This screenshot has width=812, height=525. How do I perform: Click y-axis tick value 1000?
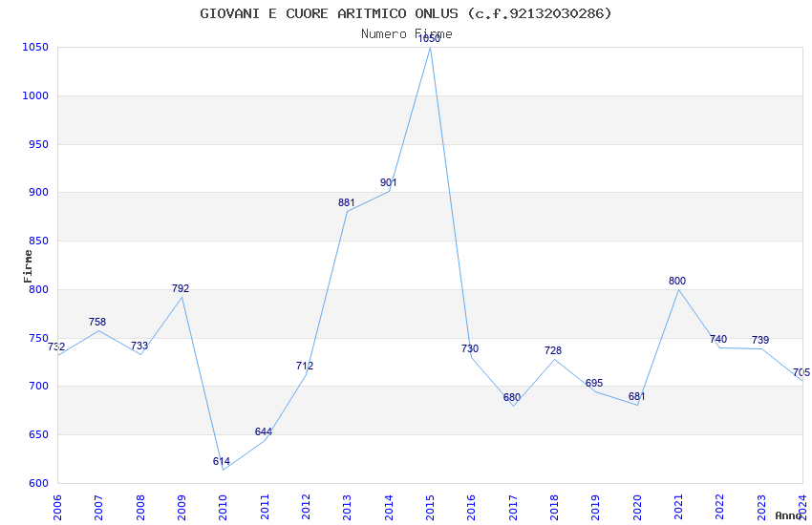click(35, 96)
